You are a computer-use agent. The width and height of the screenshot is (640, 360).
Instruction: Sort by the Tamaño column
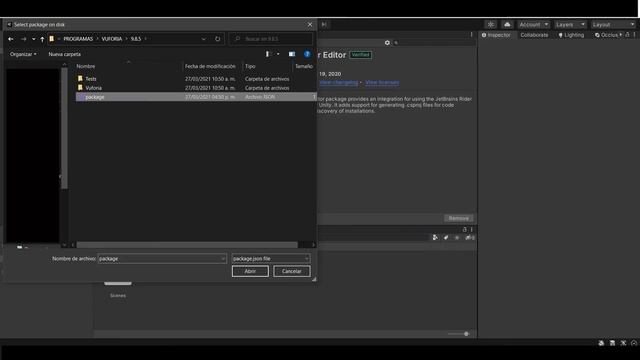[x=304, y=66]
